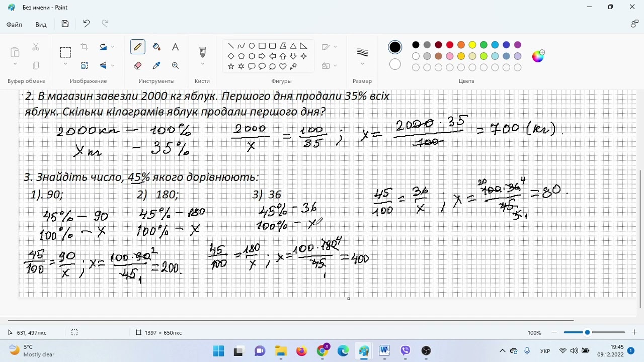Viewport: 644px width, 362px height.
Task: Click the Crop image icon
Action: [x=84, y=47]
